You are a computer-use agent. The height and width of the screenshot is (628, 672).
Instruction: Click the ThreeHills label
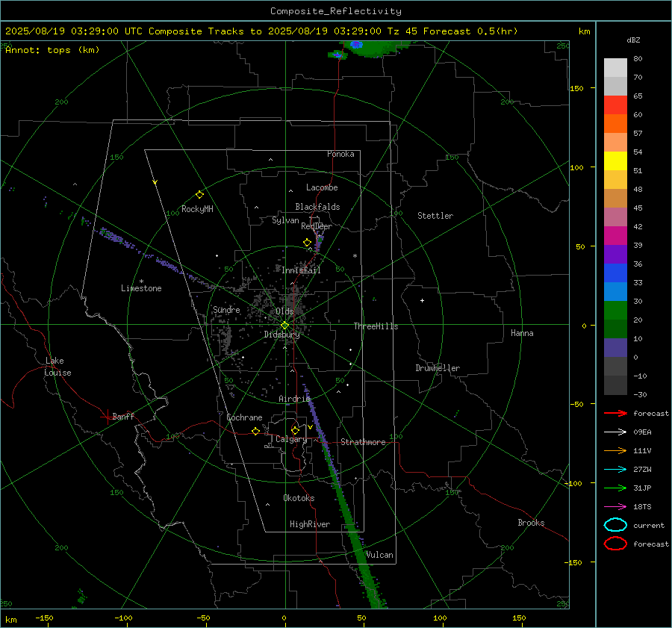click(376, 326)
